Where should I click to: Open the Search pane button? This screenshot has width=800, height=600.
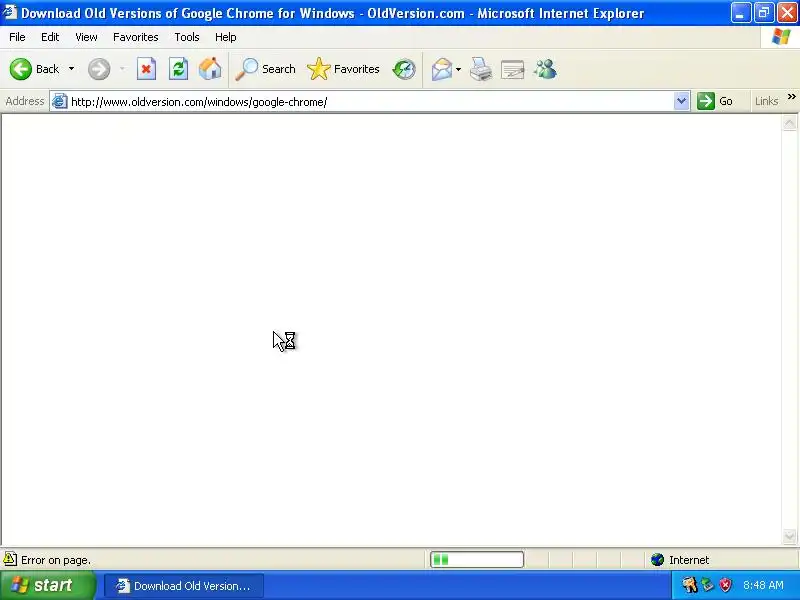pyautogui.click(x=265, y=69)
